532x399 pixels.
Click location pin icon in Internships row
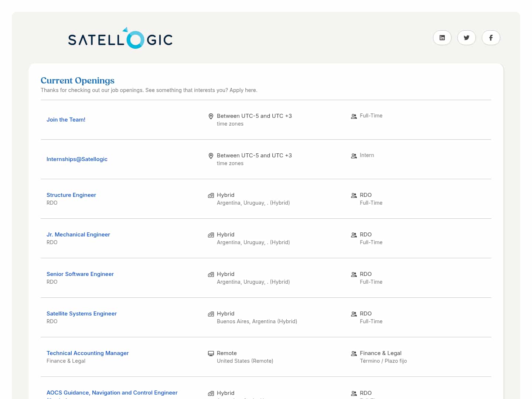211,156
